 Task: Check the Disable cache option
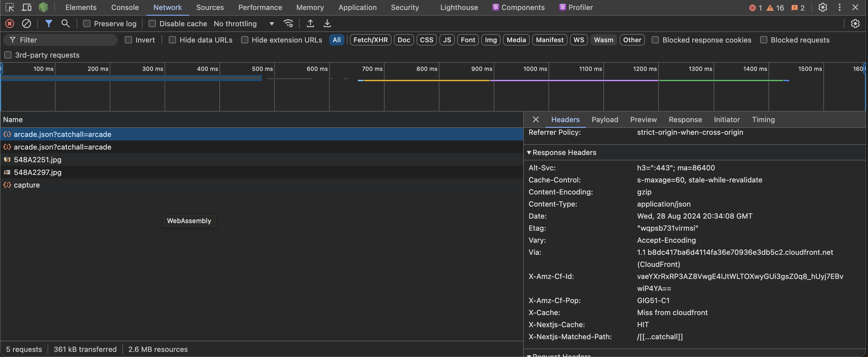coord(152,24)
